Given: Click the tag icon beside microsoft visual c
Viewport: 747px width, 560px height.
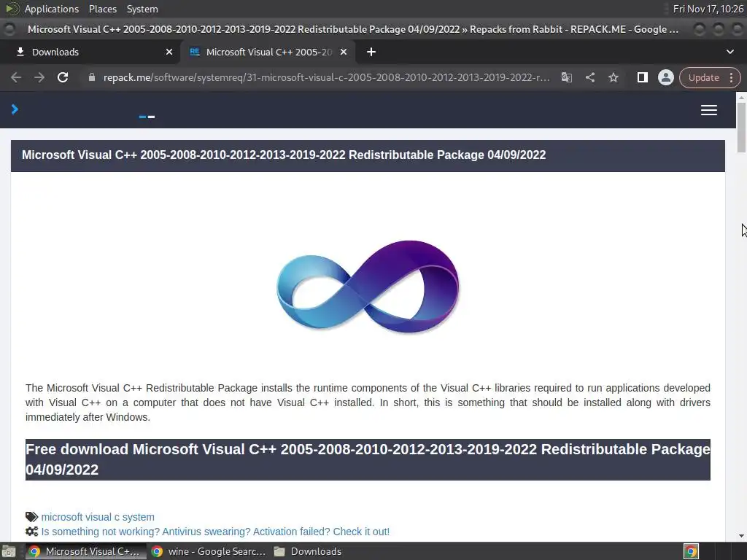Looking at the screenshot, I should (31, 517).
